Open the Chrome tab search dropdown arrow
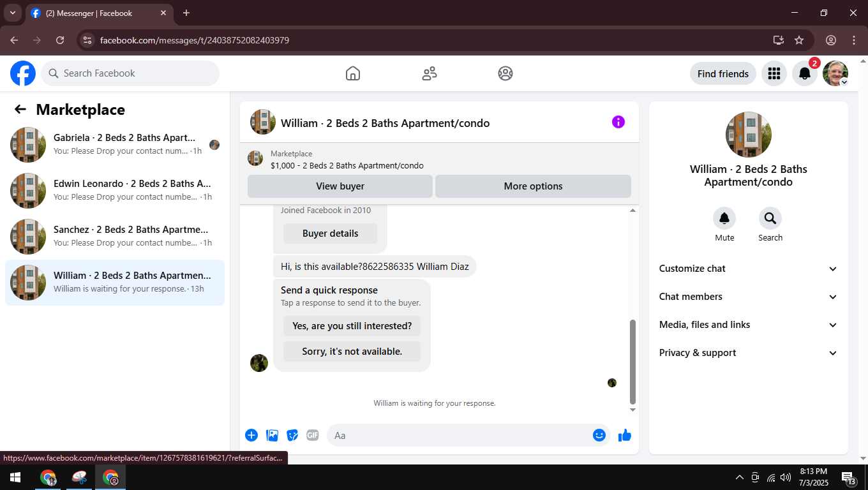This screenshot has height=490, width=868. click(x=12, y=13)
